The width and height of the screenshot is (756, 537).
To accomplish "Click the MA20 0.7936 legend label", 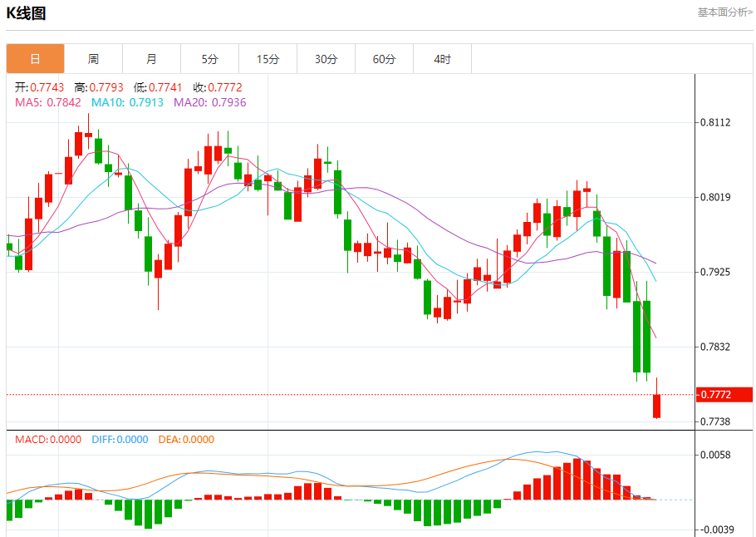I will 209,102.
